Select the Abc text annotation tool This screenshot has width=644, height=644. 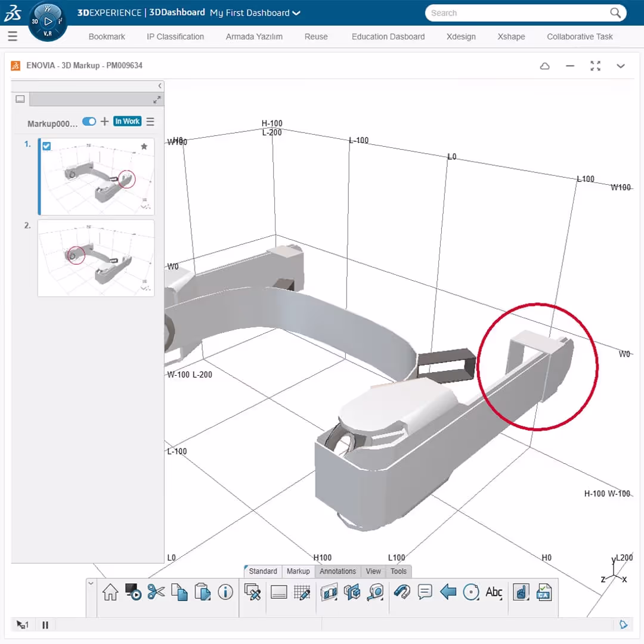[494, 592]
